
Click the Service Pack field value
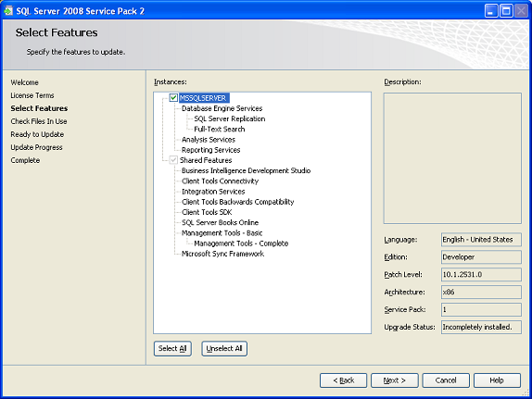481,309
